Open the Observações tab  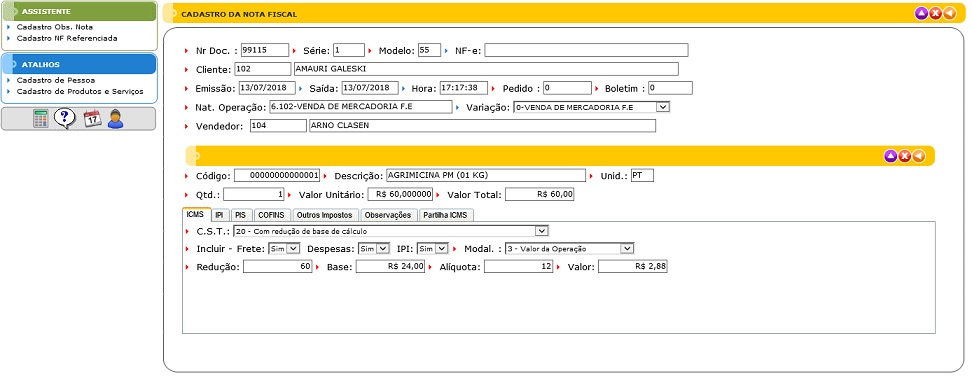click(x=387, y=215)
